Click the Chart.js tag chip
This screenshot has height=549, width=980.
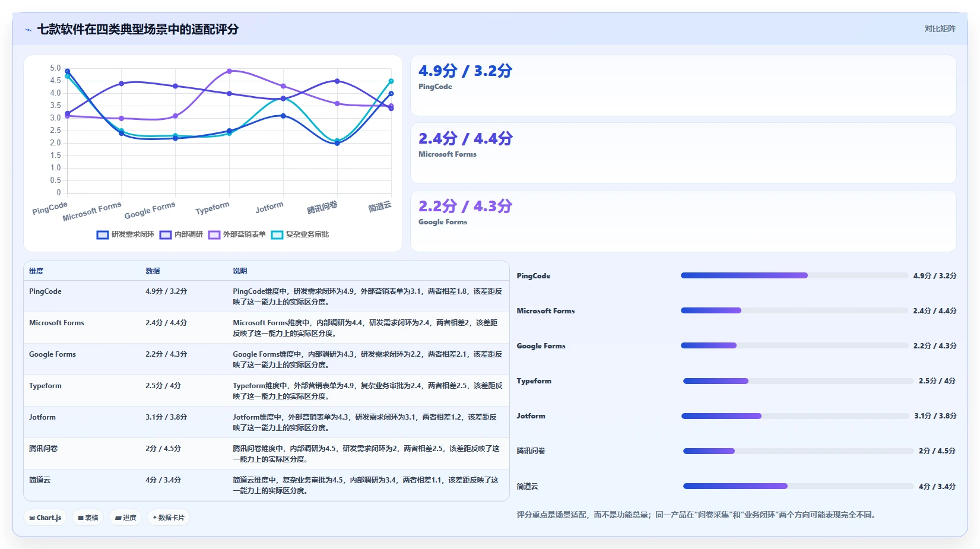pyautogui.click(x=45, y=518)
